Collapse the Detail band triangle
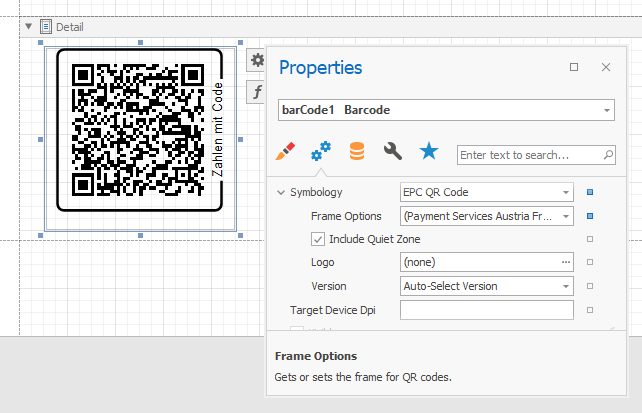 pos(29,27)
